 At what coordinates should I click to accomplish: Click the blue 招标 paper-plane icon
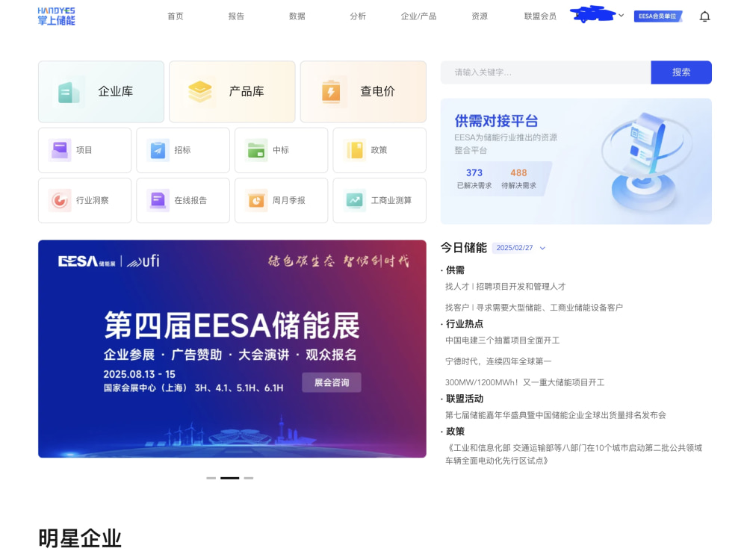(x=158, y=150)
